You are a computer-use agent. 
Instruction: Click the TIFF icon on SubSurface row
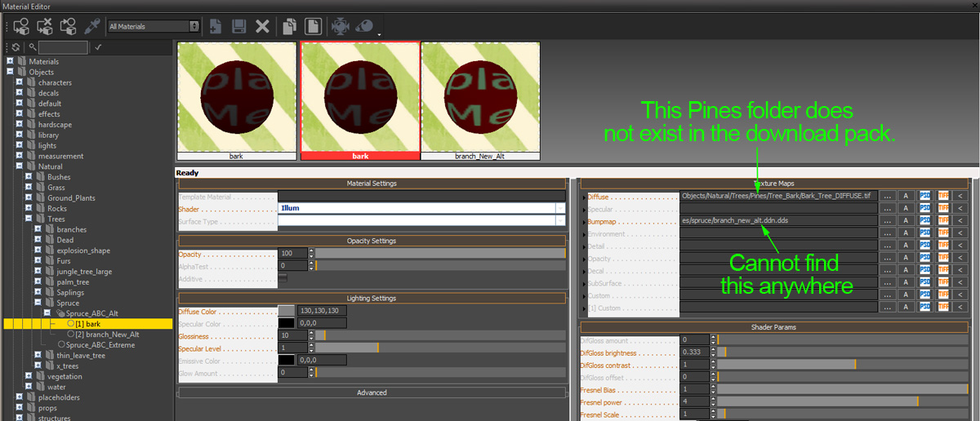(x=943, y=282)
